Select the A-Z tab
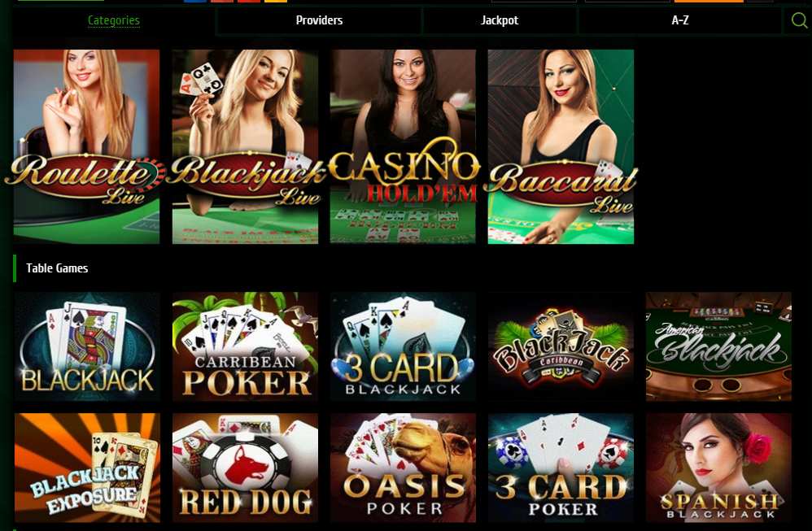Image resolution: width=812 pixels, height=531 pixels. coord(680,20)
